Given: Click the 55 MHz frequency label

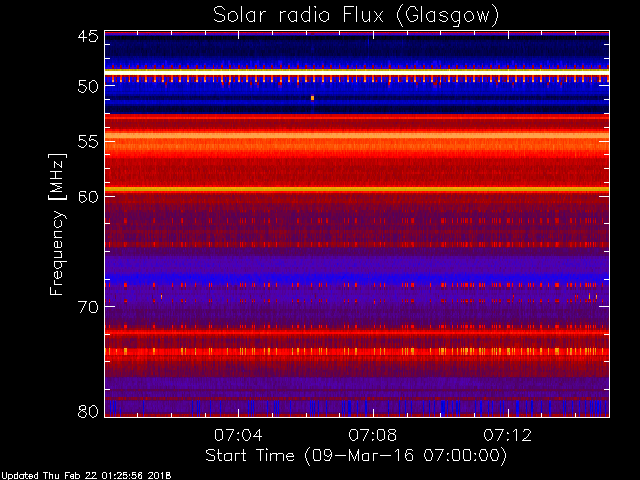Looking at the screenshot, I should [88, 142].
